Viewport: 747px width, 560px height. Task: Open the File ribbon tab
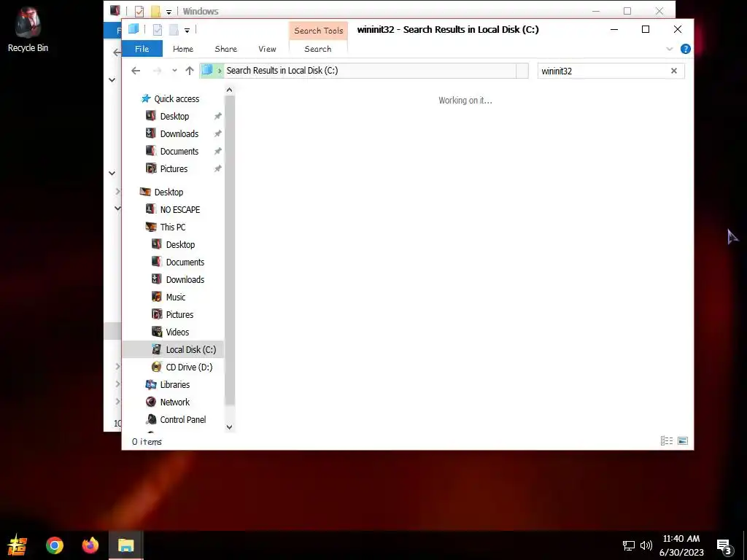click(x=142, y=49)
